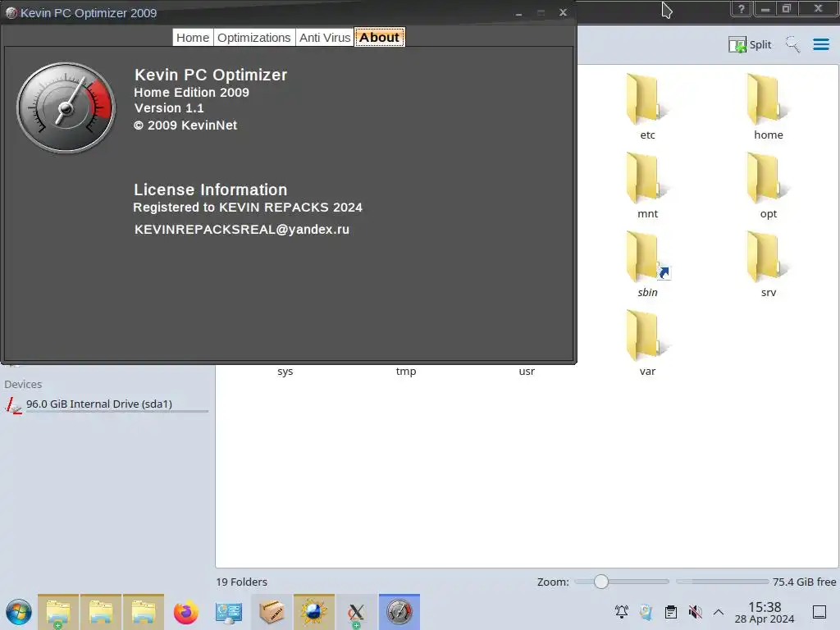Viewport: 840px width, 630px height.
Task: Open the system settings monitor icon in taskbar
Action: [x=229, y=612]
